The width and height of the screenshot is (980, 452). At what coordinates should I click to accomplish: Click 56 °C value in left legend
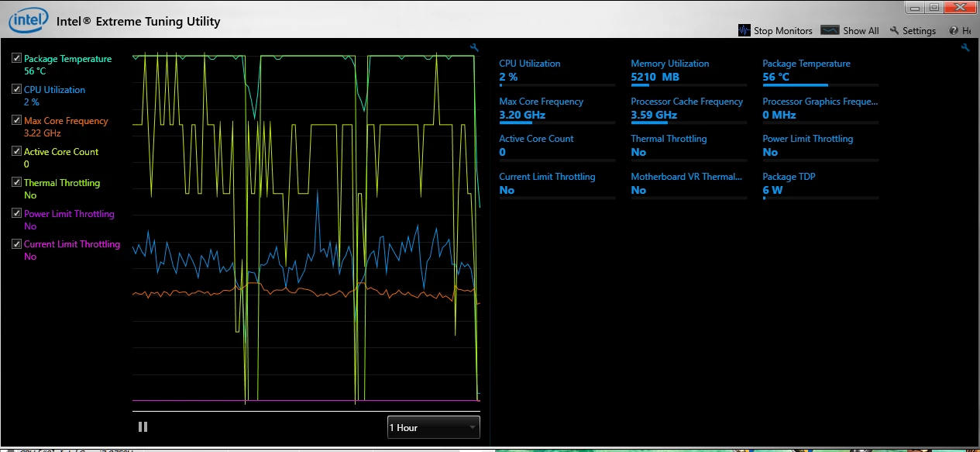pos(36,71)
